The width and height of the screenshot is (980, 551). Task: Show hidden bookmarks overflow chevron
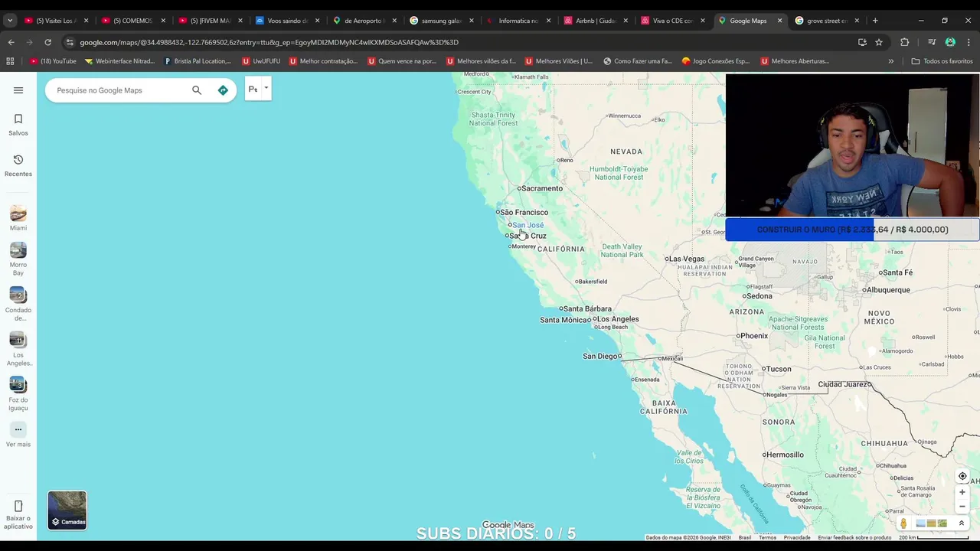click(890, 61)
